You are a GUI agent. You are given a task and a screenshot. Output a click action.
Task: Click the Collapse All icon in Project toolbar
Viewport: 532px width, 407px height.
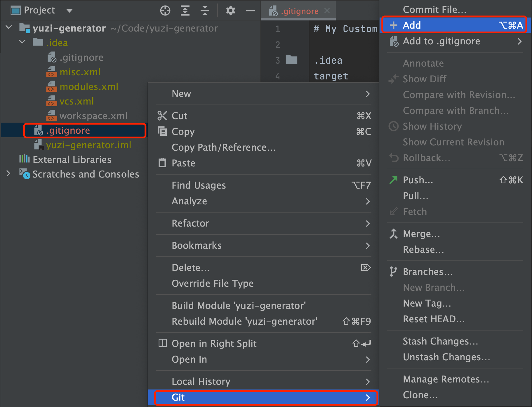pyautogui.click(x=205, y=11)
